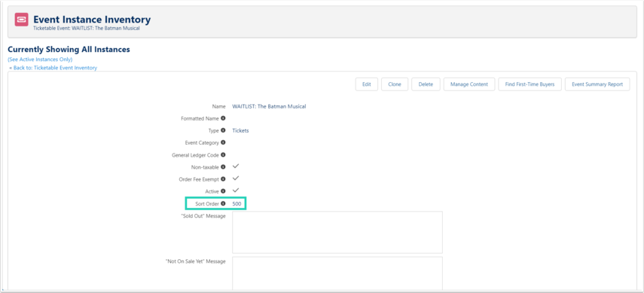Click the Event Instance Inventory heading

click(92, 20)
